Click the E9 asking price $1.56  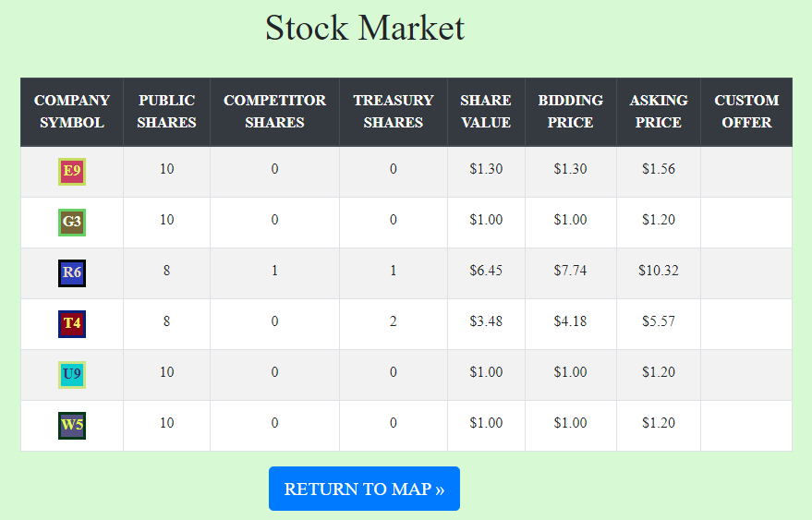(x=659, y=169)
